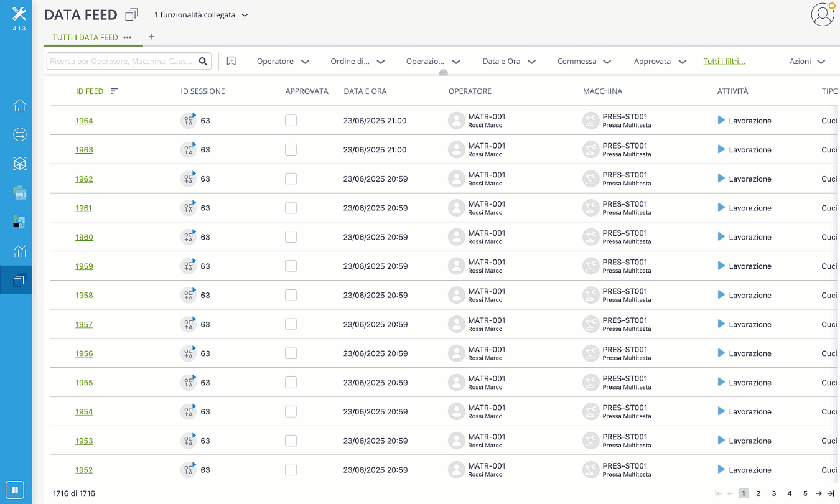Check the Approvata box for feed 1963
This screenshot has width=840, height=504.
[291, 149]
